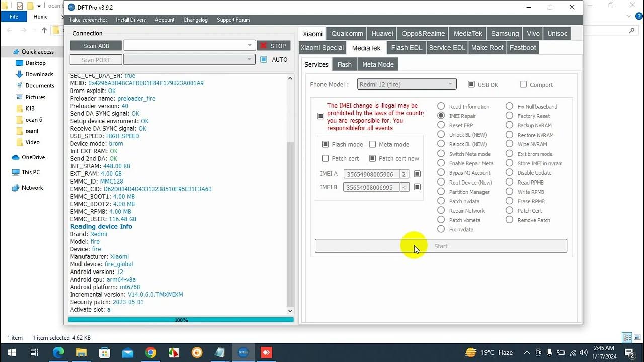The height and width of the screenshot is (362, 644).
Task: Switch to DFT Pro taskbar icon
Action: [243, 352]
